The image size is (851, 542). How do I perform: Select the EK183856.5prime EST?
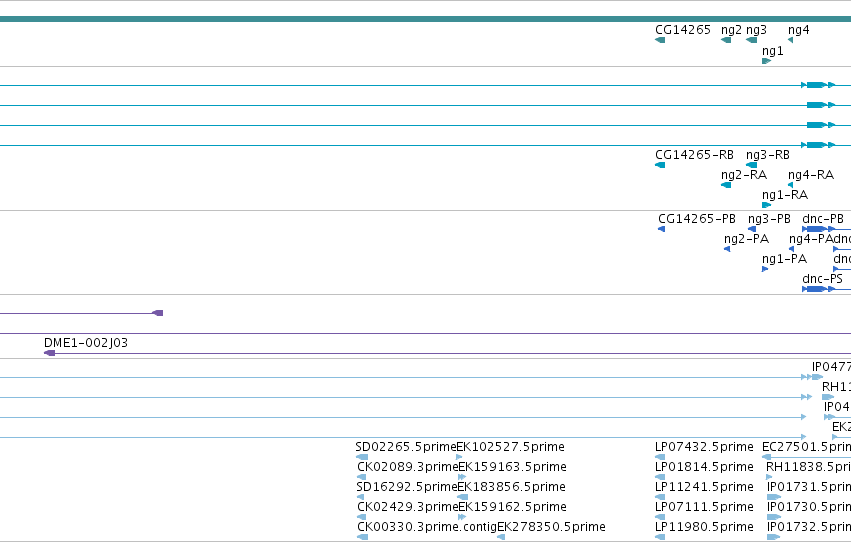462,497
